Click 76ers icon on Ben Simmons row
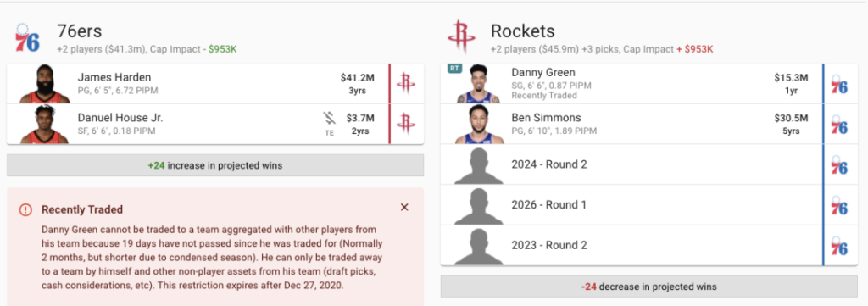 pos(839,124)
